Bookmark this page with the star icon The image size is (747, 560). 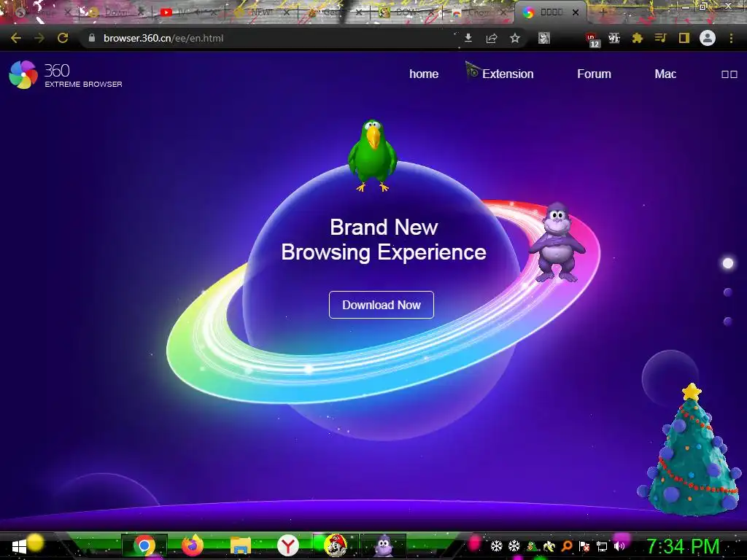click(515, 38)
